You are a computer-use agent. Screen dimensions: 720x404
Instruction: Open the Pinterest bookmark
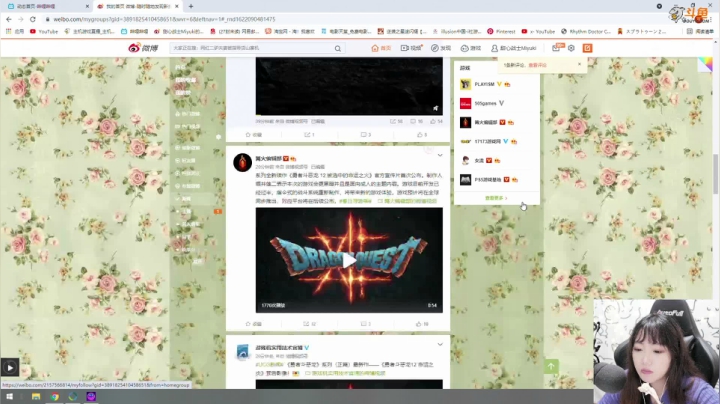pyautogui.click(x=501, y=32)
